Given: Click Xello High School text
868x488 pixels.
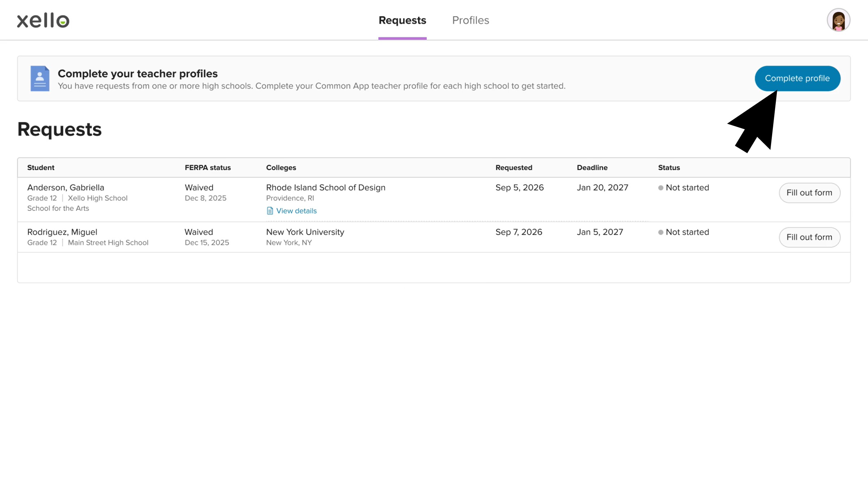Looking at the screenshot, I should (98, 198).
